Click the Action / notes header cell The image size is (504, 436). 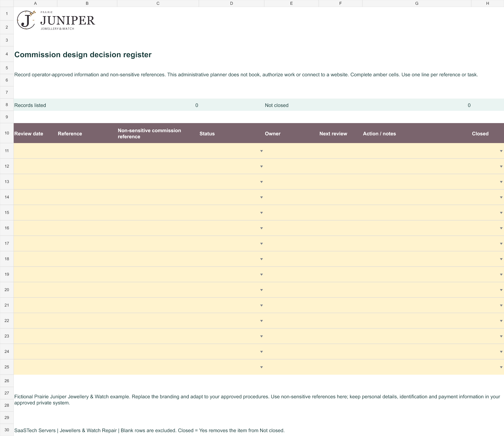(417, 133)
